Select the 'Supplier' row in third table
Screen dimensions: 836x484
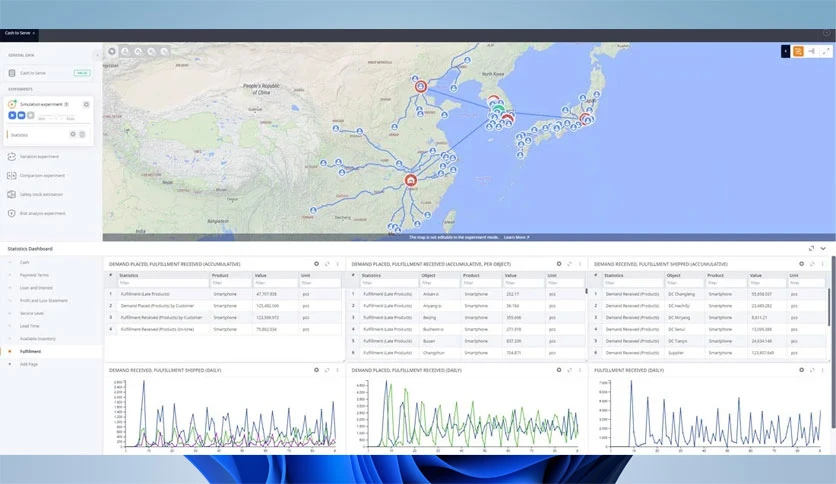click(709, 353)
